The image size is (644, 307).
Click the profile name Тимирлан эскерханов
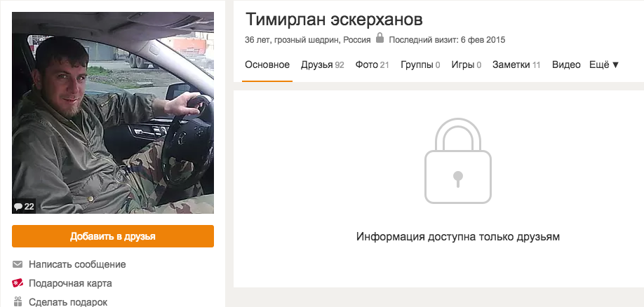(x=334, y=20)
